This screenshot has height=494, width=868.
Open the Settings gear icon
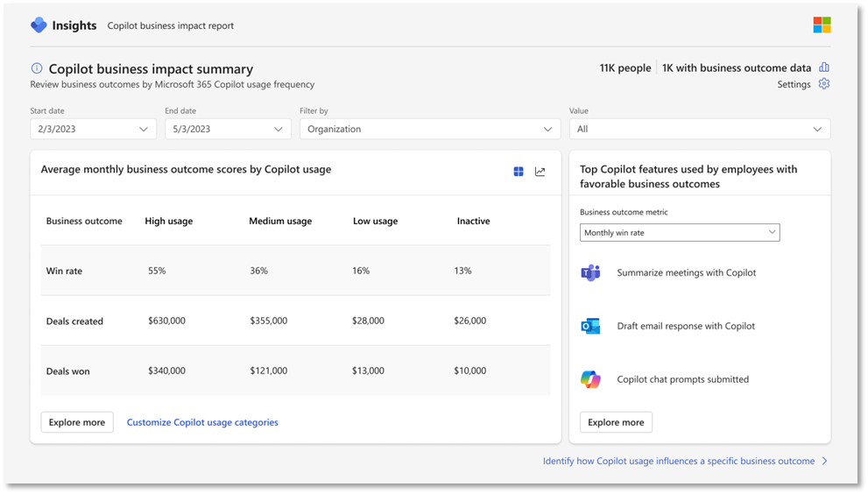pyautogui.click(x=823, y=84)
